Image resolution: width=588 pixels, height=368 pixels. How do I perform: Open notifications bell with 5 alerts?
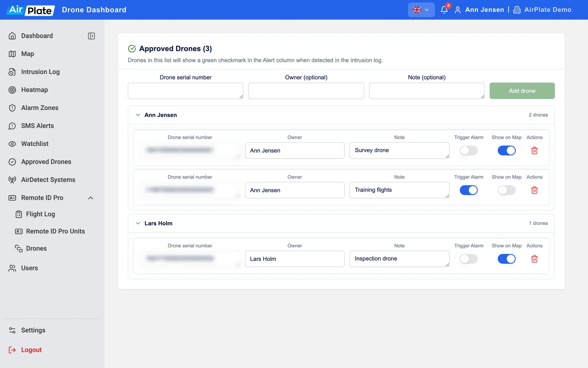pos(444,10)
